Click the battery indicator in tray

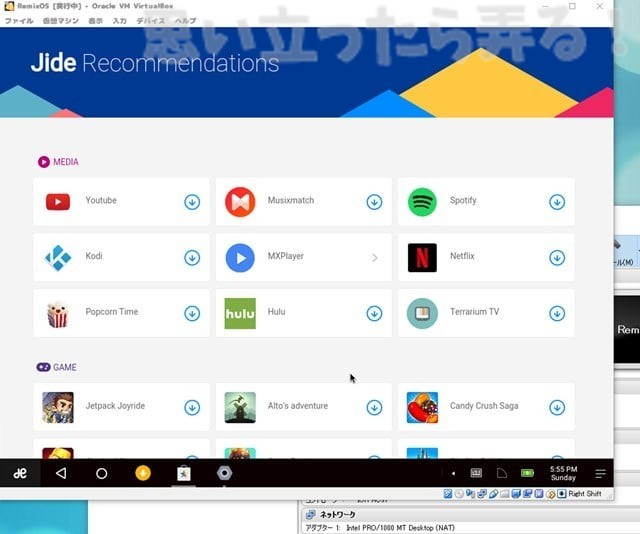coord(527,473)
